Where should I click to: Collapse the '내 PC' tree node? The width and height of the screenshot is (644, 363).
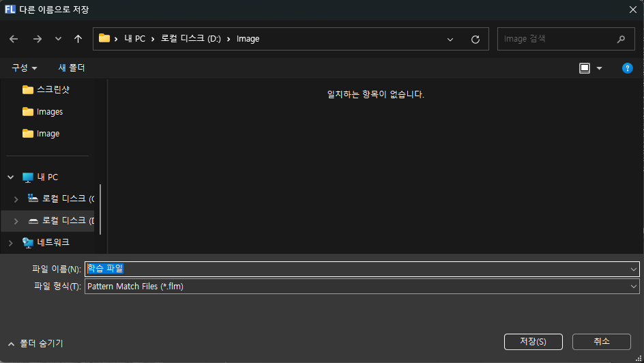pyautogui.click(x=11, y=177)
